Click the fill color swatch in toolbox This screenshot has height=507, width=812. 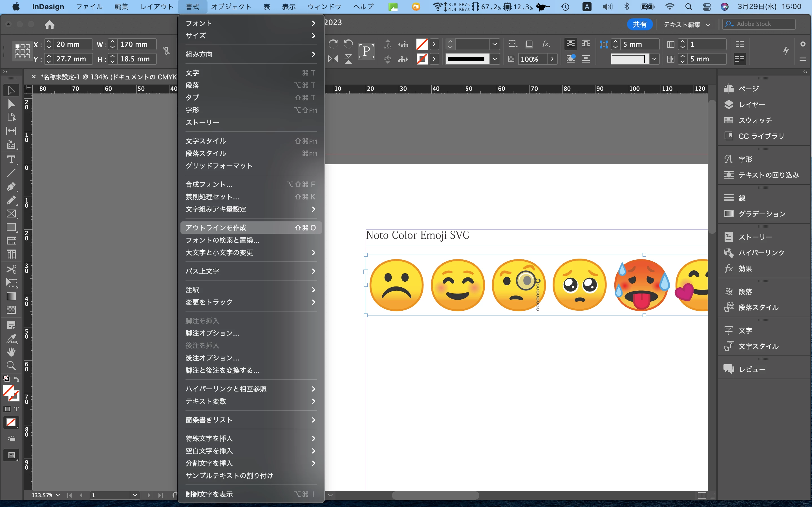[x=8, y=391]
